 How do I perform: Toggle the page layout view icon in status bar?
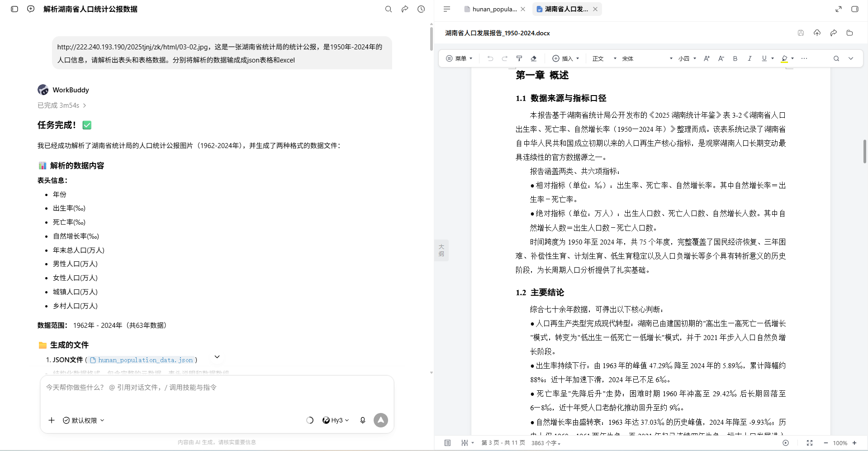[447, 443]
